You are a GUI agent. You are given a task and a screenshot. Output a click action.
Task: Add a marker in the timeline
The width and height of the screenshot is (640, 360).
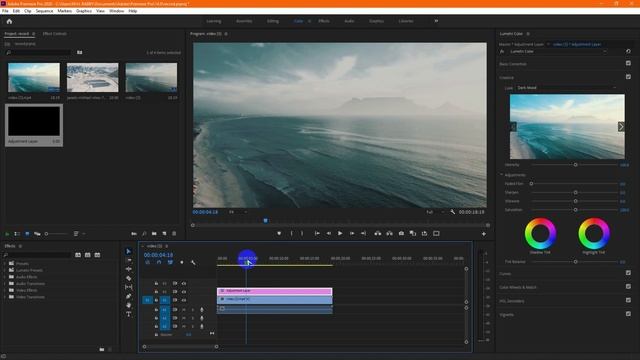point(182,262)
